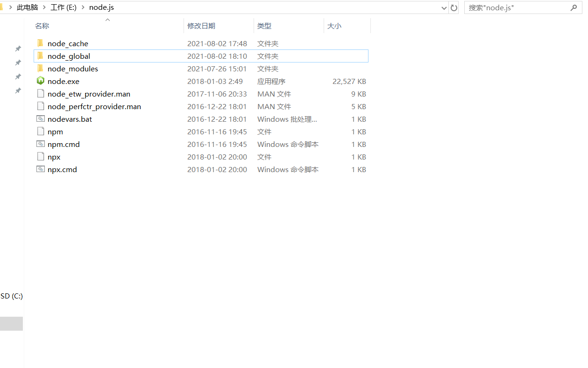588x368 pixels.
Task: Click the npx file icon
Action: [40, 157]
